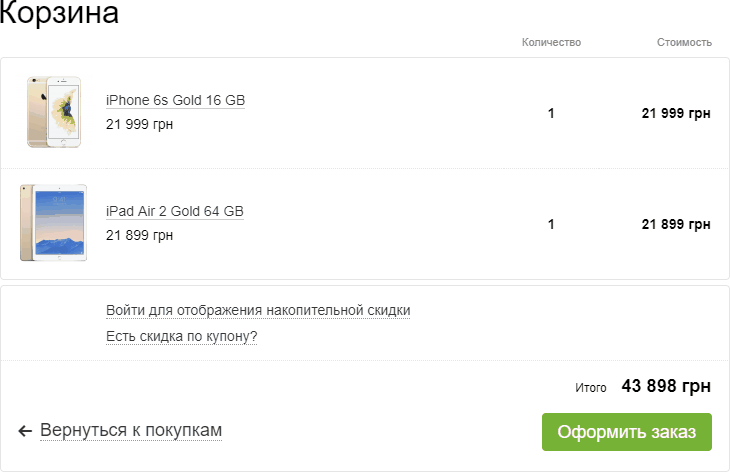Click the total amount 43 898 грн

[666, 386]
